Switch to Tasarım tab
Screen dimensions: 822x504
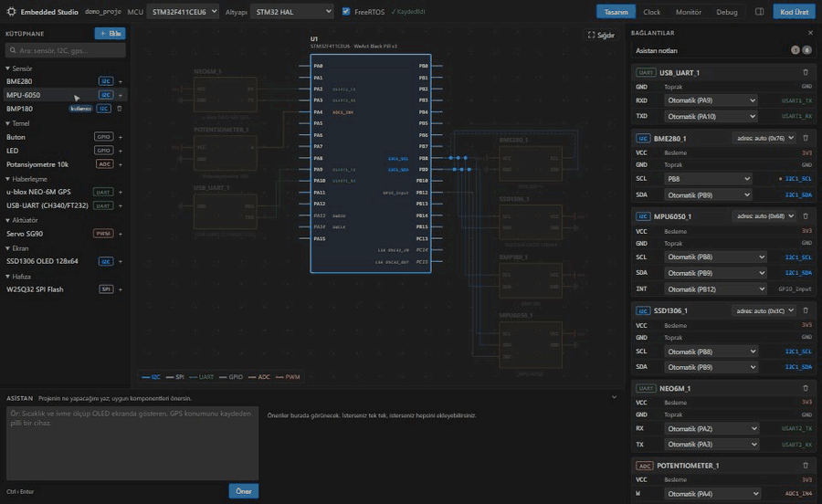pyautogui.click(x=616, y=12)
